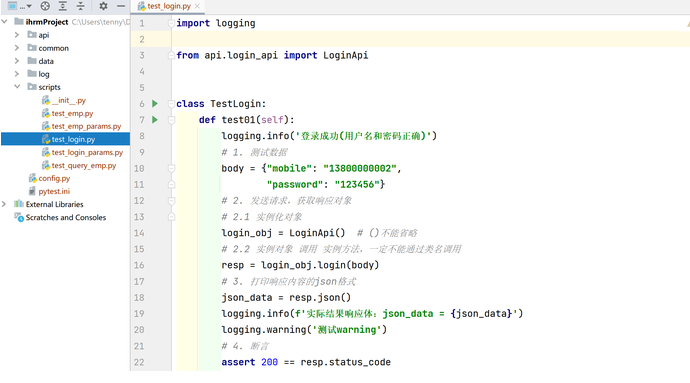Select Scratches and Consoles entry
Image resolution: width=690 pixels, height=383 pixels.
coord(66,217)
